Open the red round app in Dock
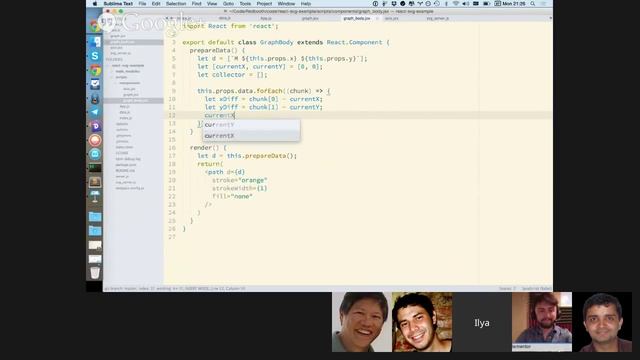The width and height of the screenshot is (640, 360). pyautogui.click(x=95, y=140)
